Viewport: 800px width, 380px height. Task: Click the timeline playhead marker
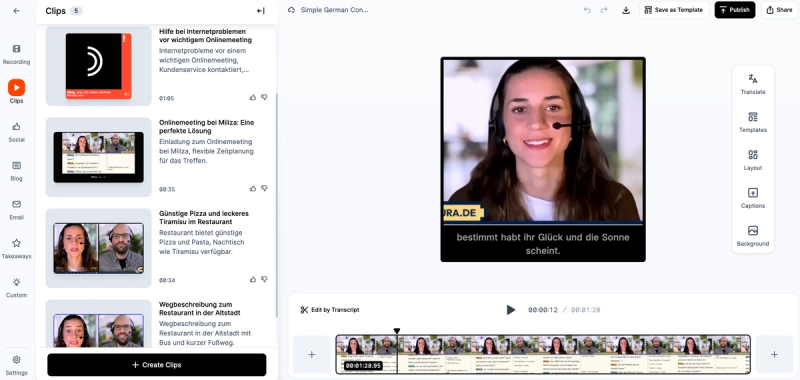[x=397, y=331]
